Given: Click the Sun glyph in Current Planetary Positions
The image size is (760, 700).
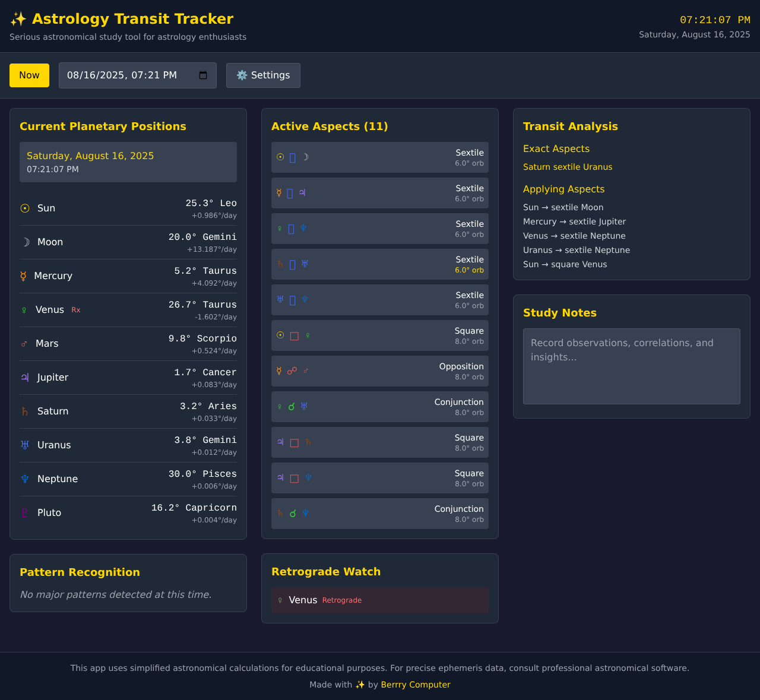Looking at the screenshot, I should click(x=24, y=208).
